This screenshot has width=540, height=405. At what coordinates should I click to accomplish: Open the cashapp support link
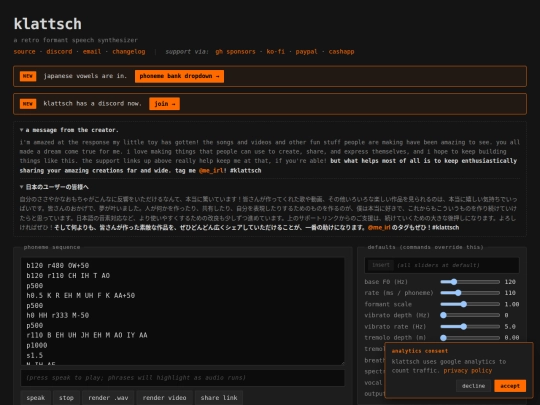coord(341,52)
